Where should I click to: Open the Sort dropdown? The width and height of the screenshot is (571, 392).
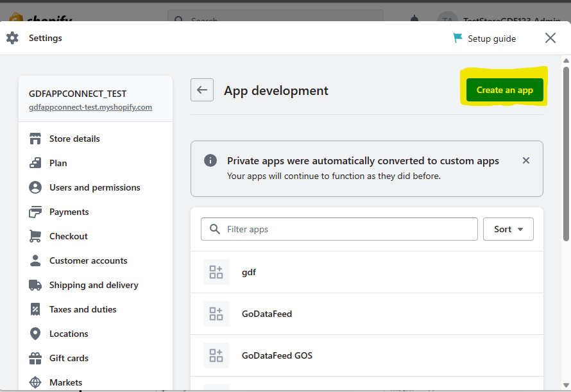pyautogui.click(x=508, y=229)
